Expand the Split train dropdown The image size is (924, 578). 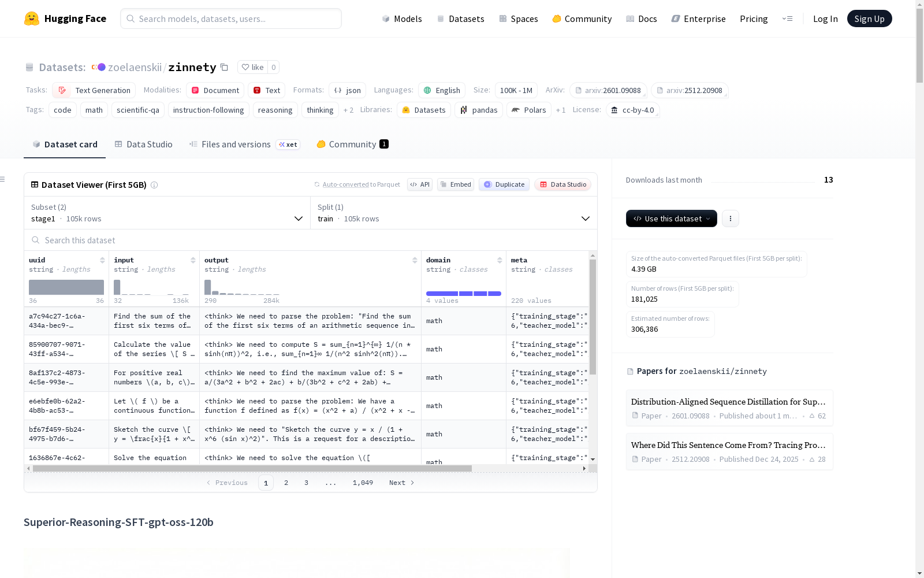pos(453,213)
